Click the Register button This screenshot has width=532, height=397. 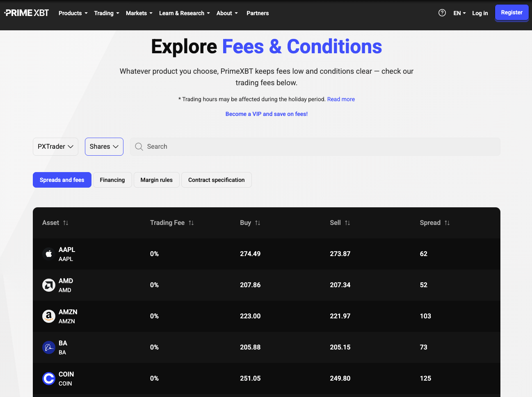pyautogui.click(x=511, y=13)
